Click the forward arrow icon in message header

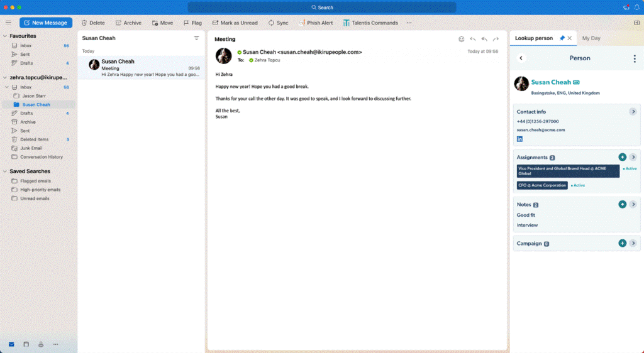click(496, 39)
